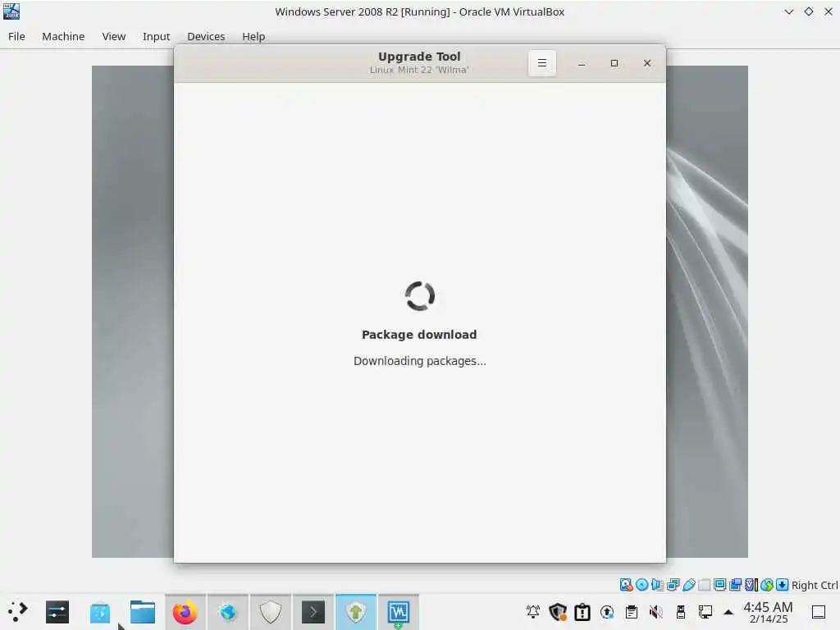This screenshot has height=630, width=840.
Task: Click the VirtualBox hard disk activity indicator
Action: pyautogui.click(x=626, y=584)
